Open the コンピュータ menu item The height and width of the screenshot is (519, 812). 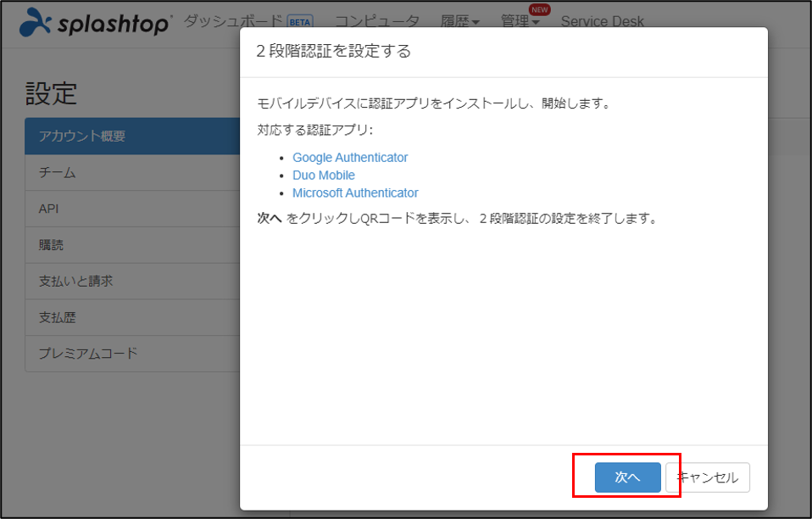point(377,22)
